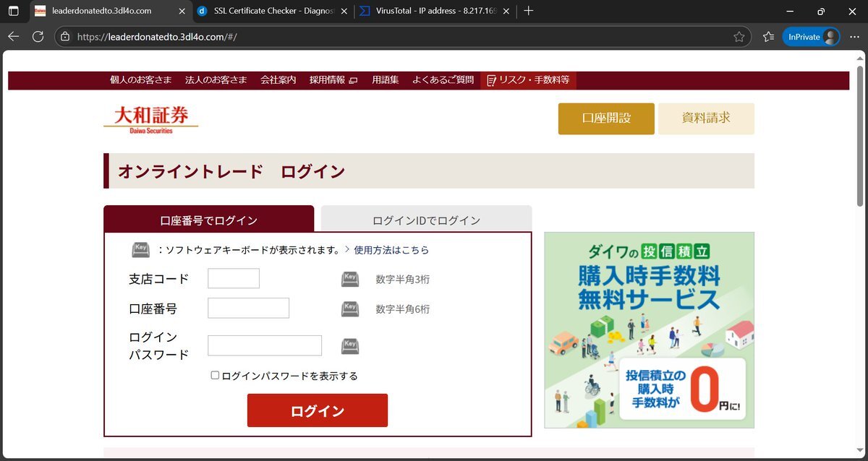The height and width of the screenshot is (461, 868).
Task: Open browser settings and more menu
Action: 854,36
